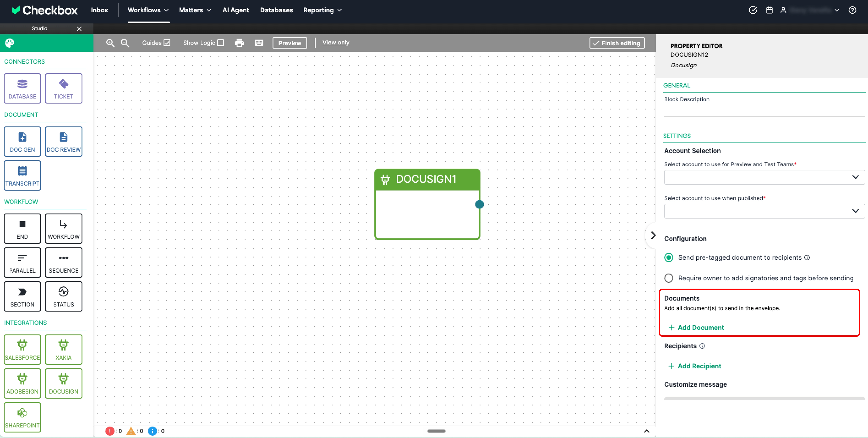Image resolution: width=868 pixels, height=438 pixels.
Task: Select the Status block
Action: tap(63, 296)
